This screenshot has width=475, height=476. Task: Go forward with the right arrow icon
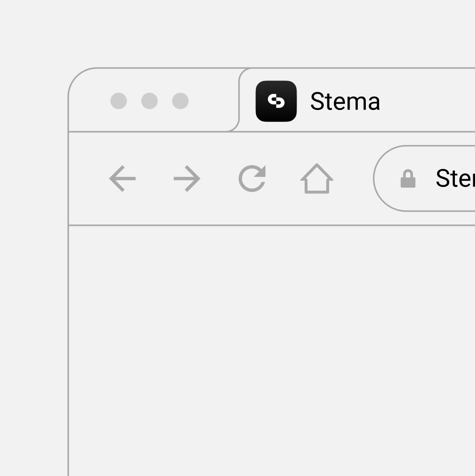click(187, 178)
